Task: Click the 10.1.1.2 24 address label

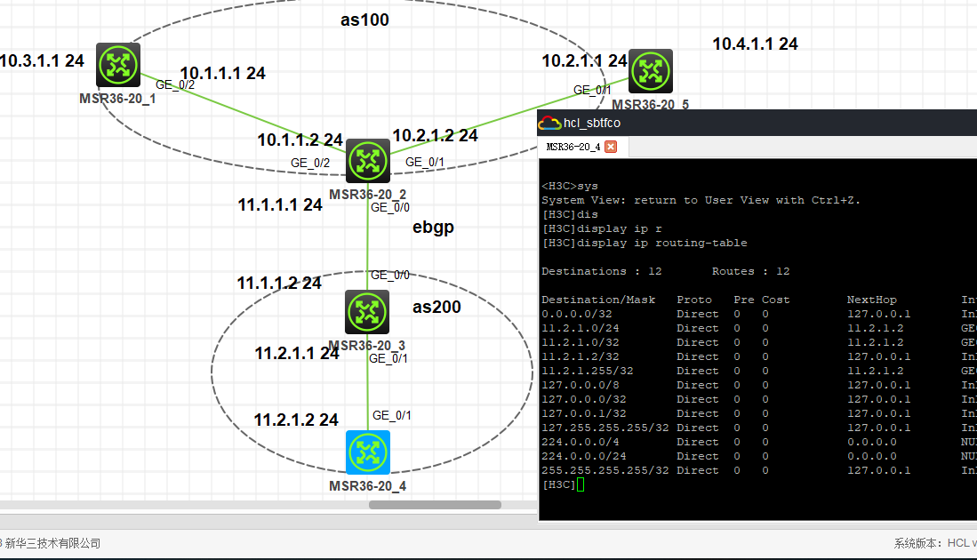Action: point(300,140)
